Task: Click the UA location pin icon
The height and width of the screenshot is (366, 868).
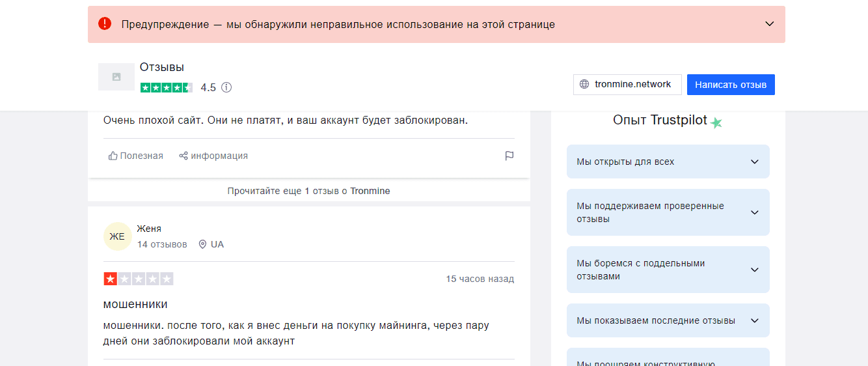Action: pyautogui.click(x=202, y=244)
